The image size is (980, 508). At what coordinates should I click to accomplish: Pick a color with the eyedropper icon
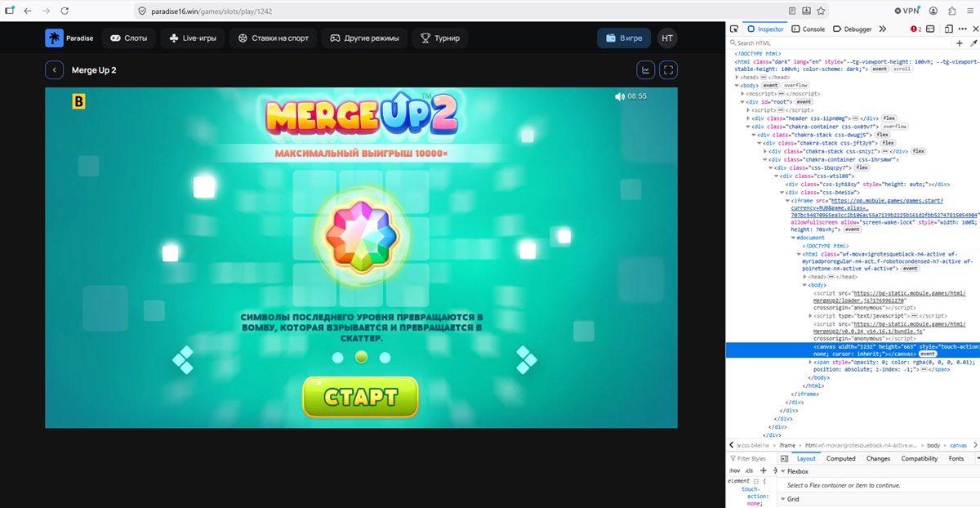[x=973, y=43]
